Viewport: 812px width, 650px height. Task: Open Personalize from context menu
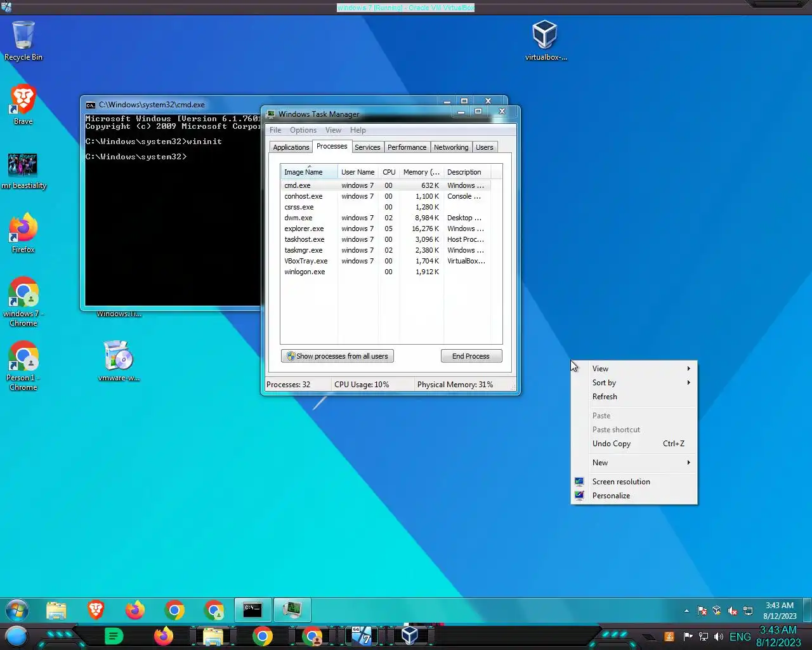634,496
